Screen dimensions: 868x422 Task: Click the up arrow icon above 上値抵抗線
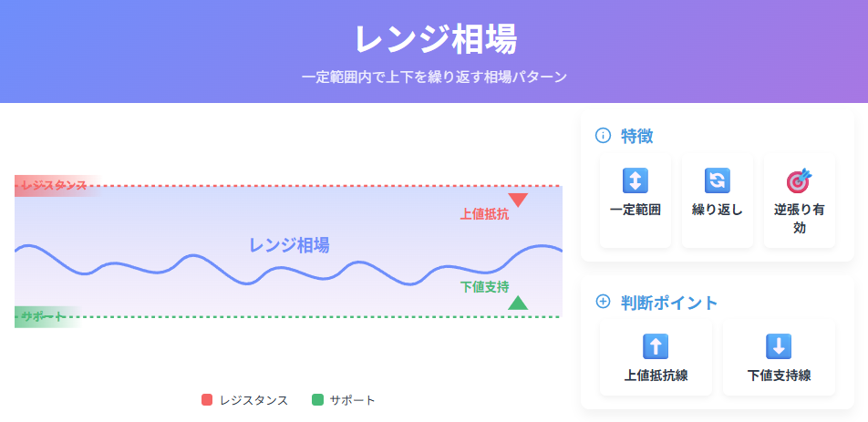(656, 346)
